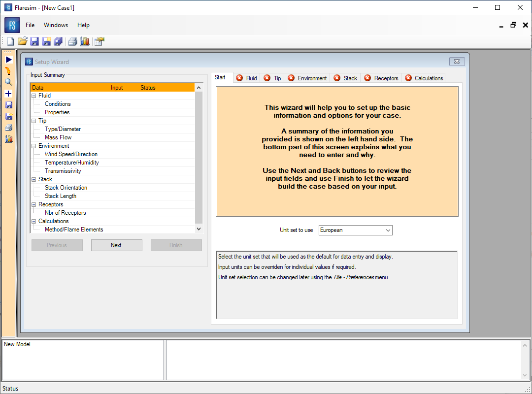Screen dimensions: 532x394
Task: Click the Print icon in top toolbar
Action: 72,41
